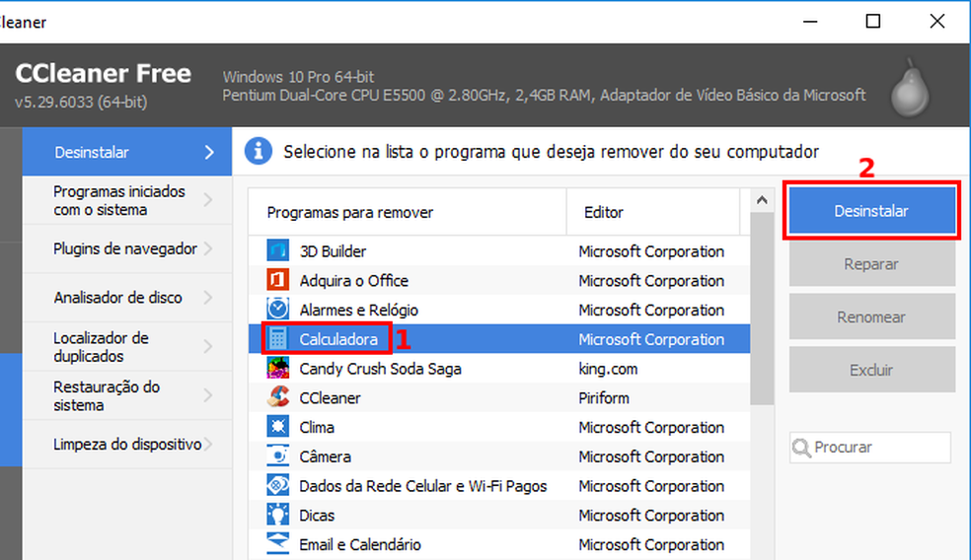Screen dimensions: 971x560
Task: Open Plugins de navegador section
Action: coord(127,248)
